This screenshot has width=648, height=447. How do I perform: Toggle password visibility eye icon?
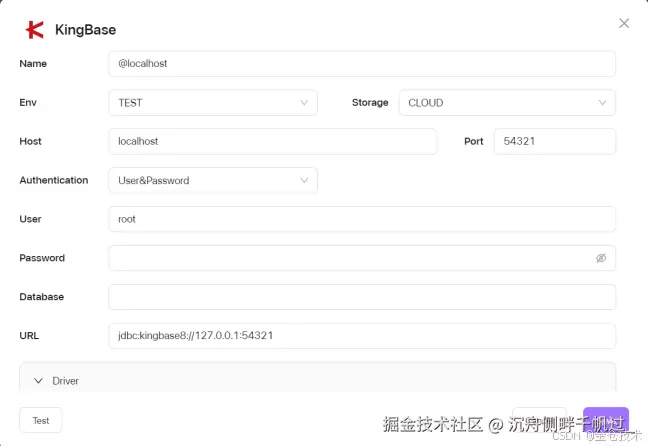click(601, 258)
